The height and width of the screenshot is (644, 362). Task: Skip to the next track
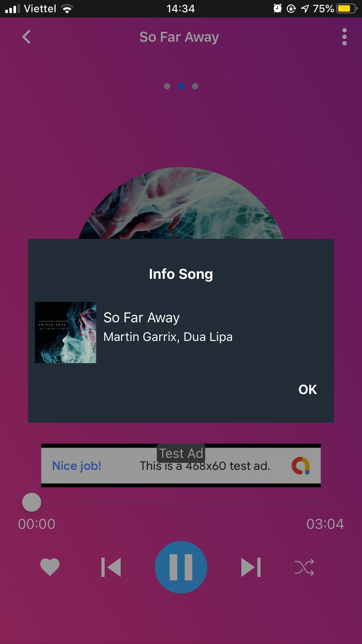click(x=251, y=567)
